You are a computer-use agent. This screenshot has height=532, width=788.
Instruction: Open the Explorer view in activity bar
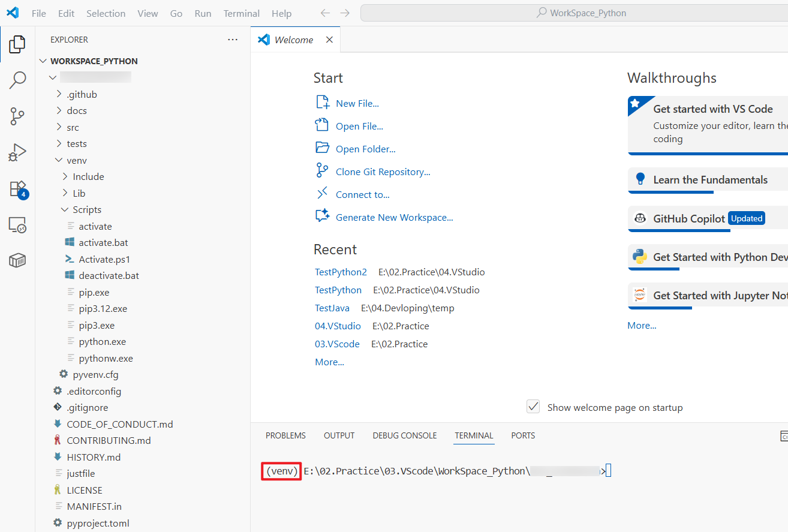click(x=17, y=44)
